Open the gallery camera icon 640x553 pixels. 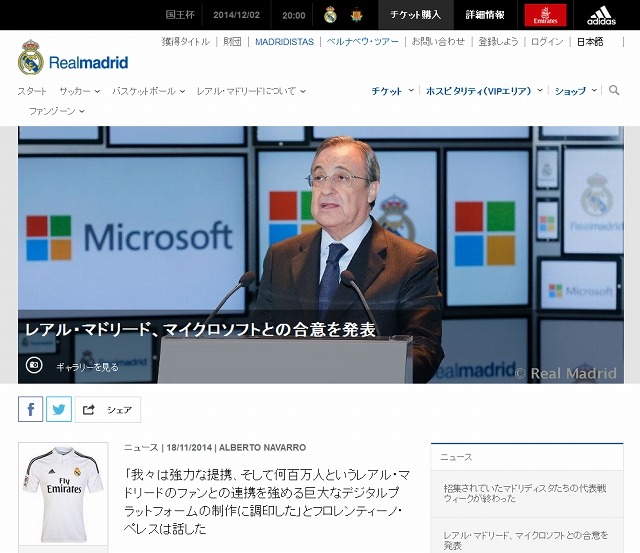pos(34,365)
